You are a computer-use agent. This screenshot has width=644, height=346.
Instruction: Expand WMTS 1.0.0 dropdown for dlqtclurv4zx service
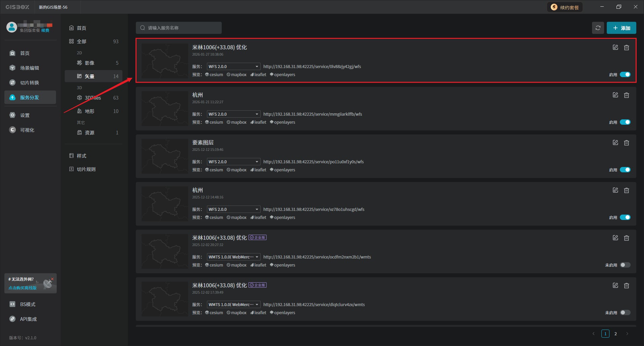[x=233, y=305]
